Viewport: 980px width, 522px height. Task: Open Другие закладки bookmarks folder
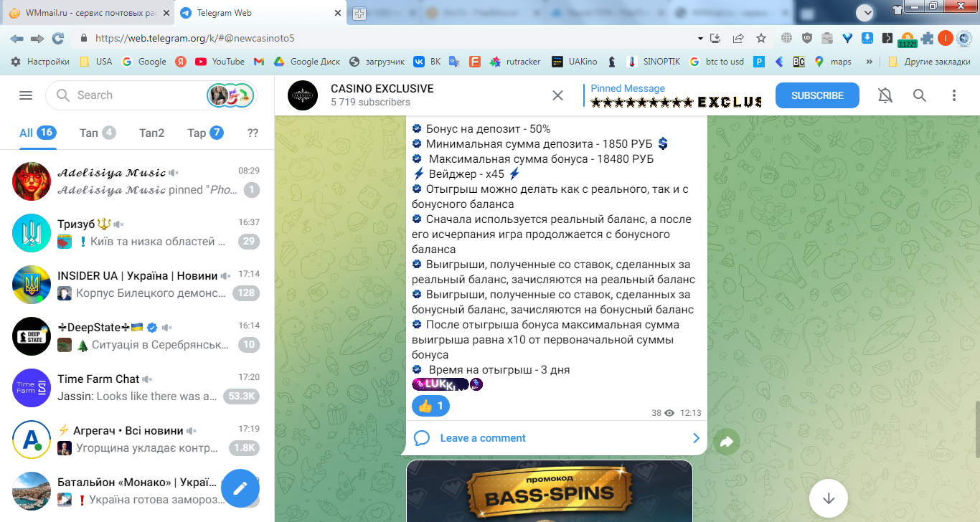pos(928,62)
